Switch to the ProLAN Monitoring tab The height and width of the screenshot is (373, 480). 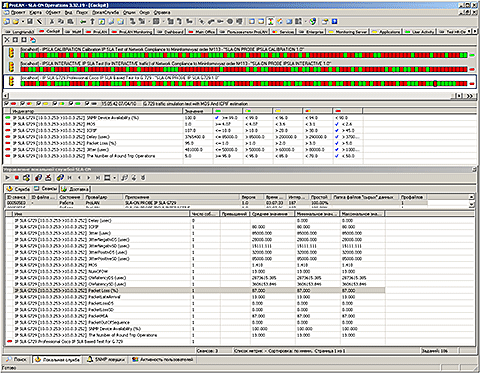click(x=132, y=32)
